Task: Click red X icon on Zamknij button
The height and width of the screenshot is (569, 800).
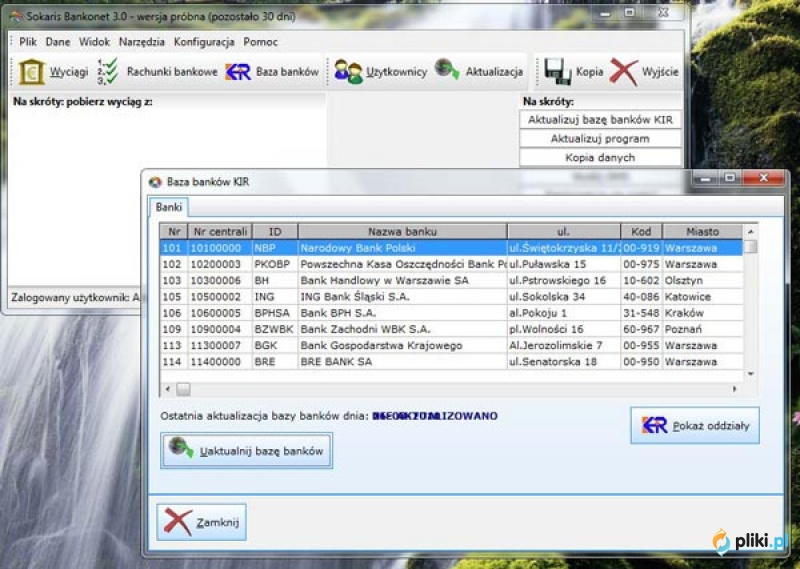Action: coord(178,522)
